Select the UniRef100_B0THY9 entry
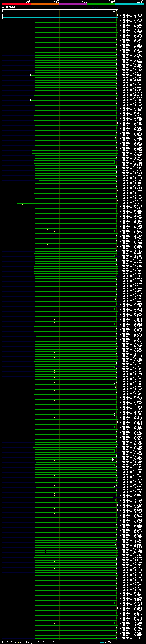This screenshot has height=644, width=146. [x=131, y=487]
